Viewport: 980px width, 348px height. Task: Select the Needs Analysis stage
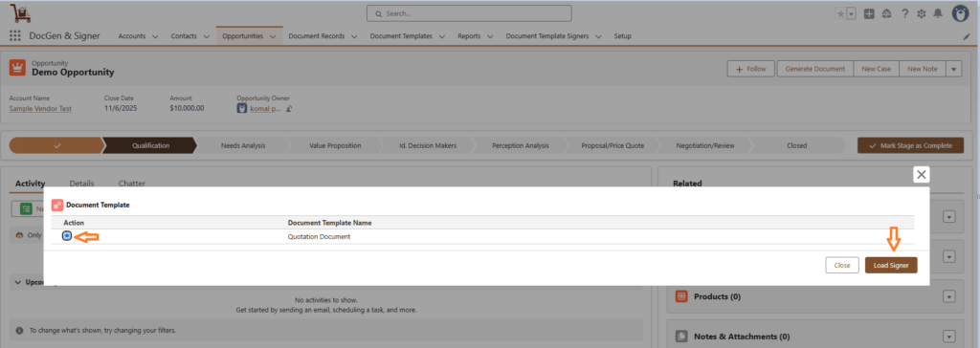(x=243, y=145)
